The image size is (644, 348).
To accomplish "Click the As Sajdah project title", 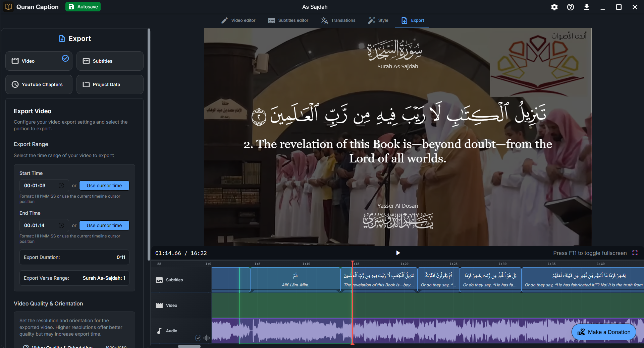I will coord(315,7).
